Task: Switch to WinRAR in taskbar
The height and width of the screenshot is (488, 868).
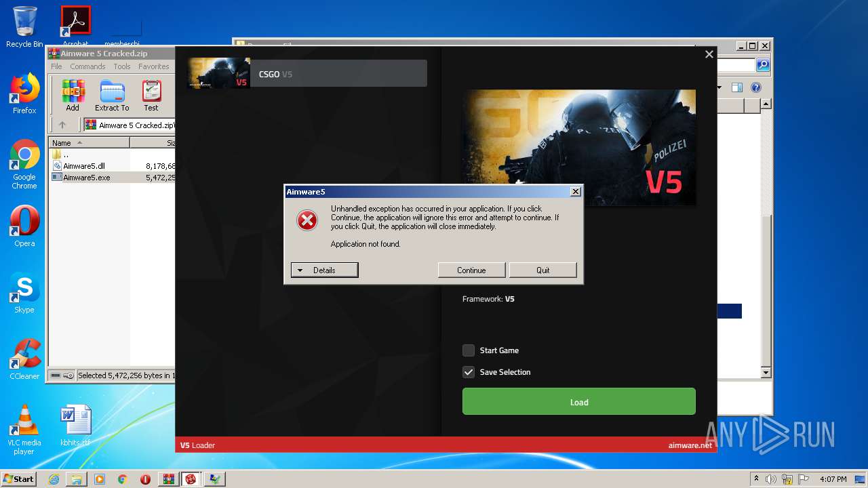Action: point(169,479)
